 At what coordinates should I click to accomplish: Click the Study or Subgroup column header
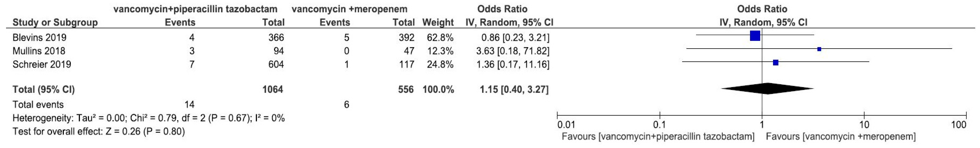(55, 22)
